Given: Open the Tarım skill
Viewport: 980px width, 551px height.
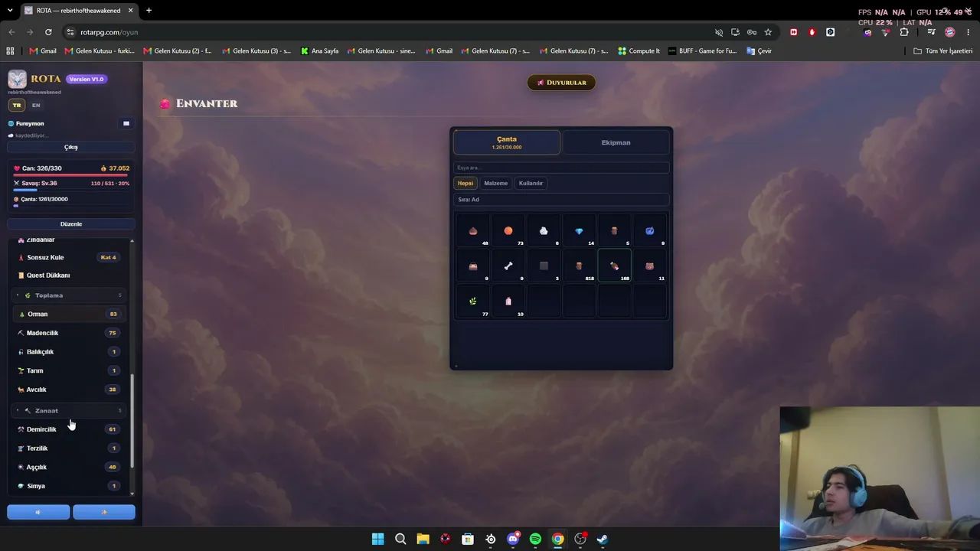Looking at the screenshot, I should pyautogui.click(x=69, y=370).
